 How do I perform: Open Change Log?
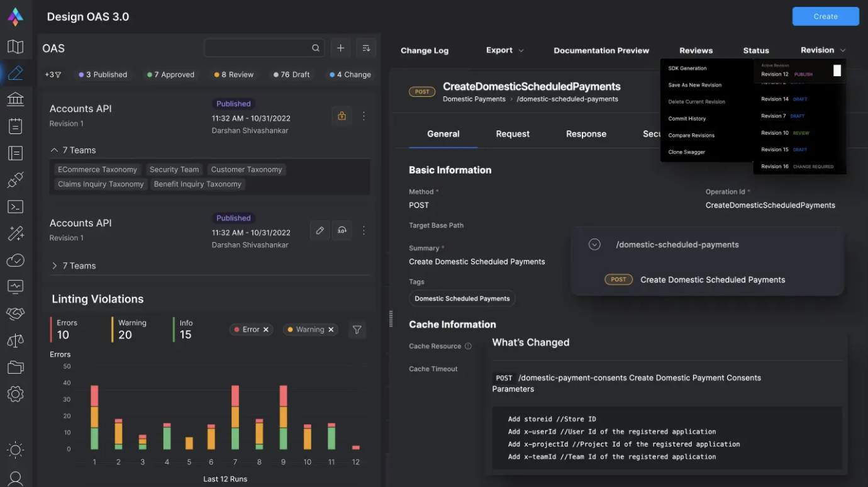[x=425, y=50]
